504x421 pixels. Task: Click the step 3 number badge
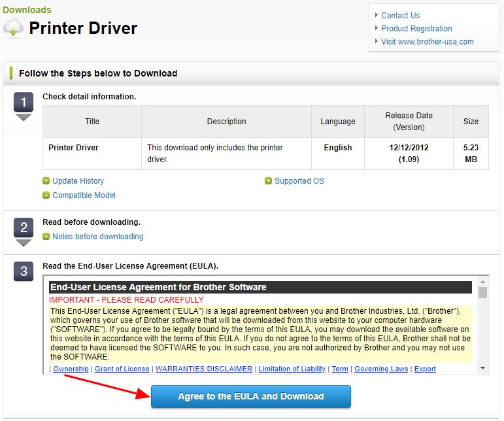click(24, 271)
